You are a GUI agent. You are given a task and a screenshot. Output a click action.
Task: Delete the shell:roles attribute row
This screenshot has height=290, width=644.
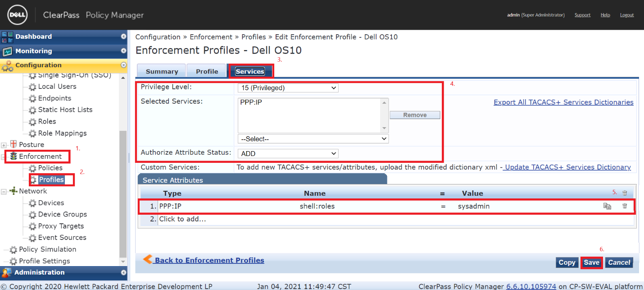[625, 206]
